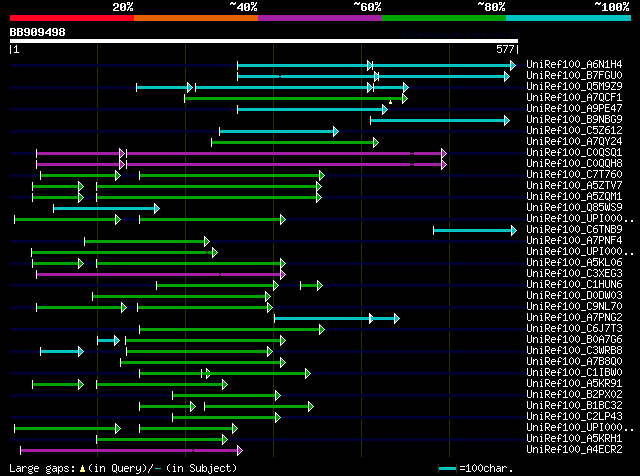Select hit label UniRef100_A5KR91

[574, 384]
